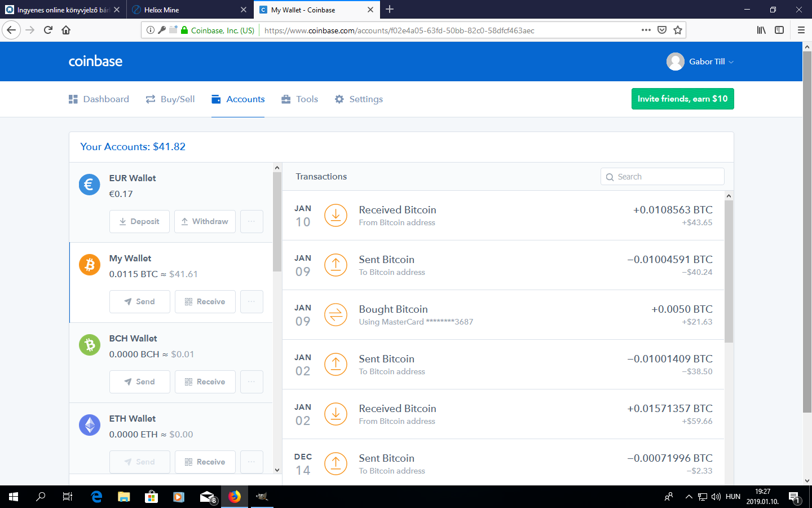Show hidden system tray icons

689,497
